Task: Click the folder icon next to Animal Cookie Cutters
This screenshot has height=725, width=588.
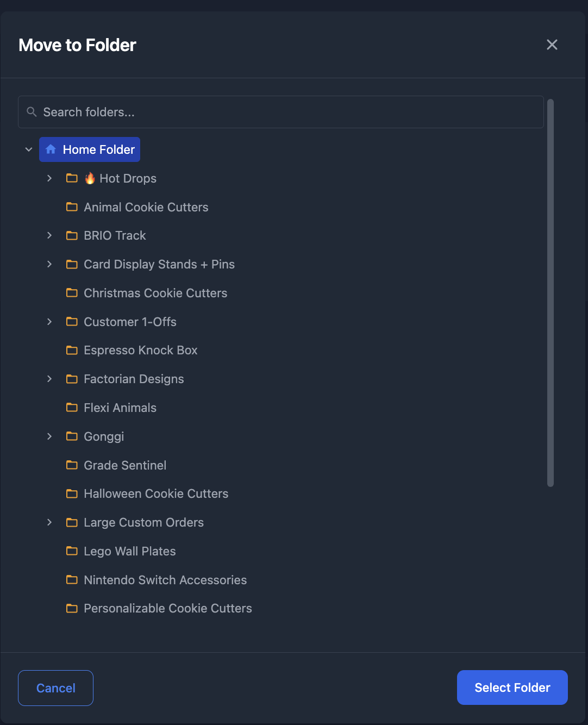Action: pyautogui.click(x=72, y=207)
